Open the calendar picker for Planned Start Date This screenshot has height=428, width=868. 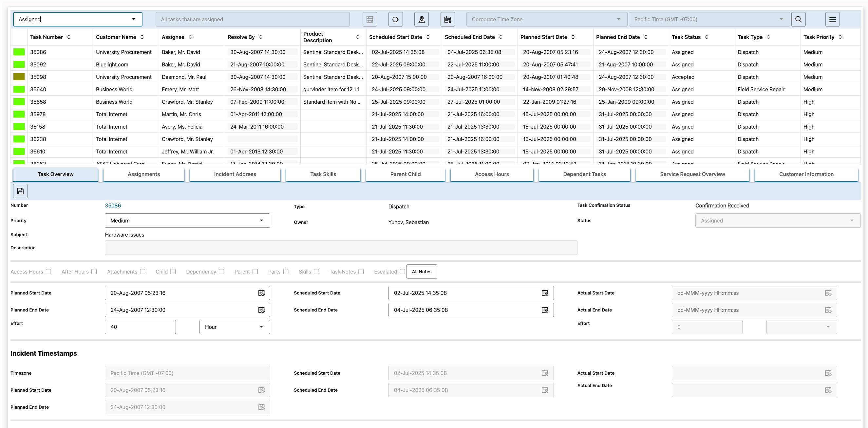tap(262, 293)
